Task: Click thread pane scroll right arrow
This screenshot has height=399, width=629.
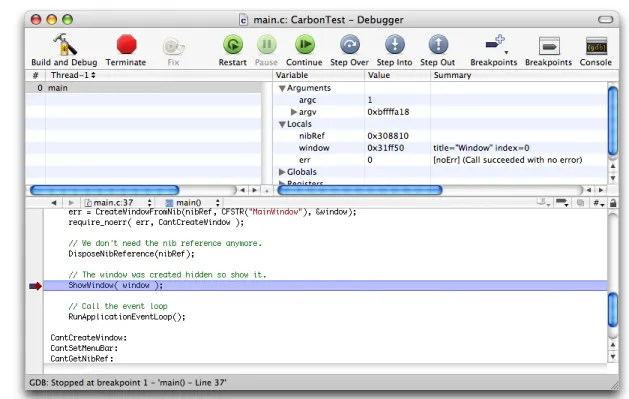Action: (254, 190)
